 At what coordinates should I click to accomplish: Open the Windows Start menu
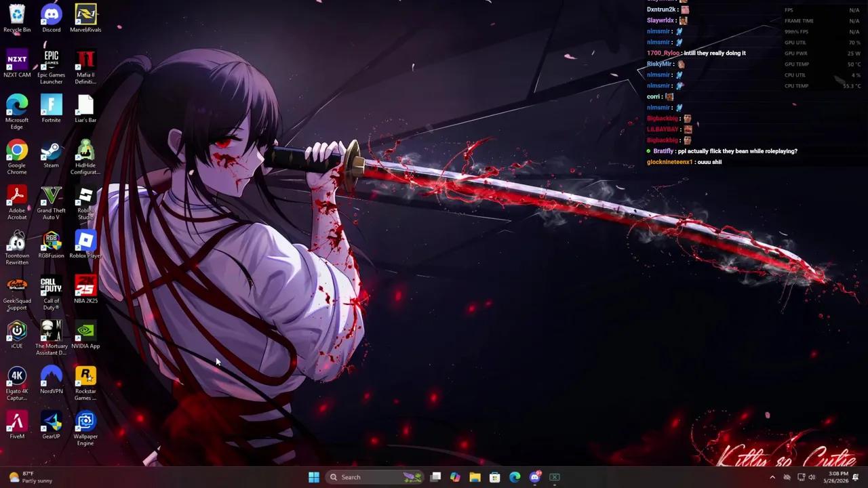tap(314, 477)
